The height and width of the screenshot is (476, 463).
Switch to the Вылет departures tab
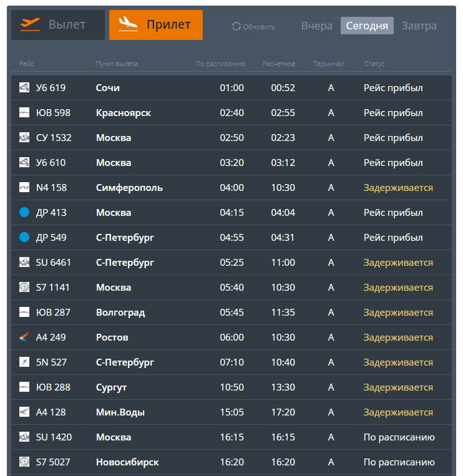coord(58,25)
